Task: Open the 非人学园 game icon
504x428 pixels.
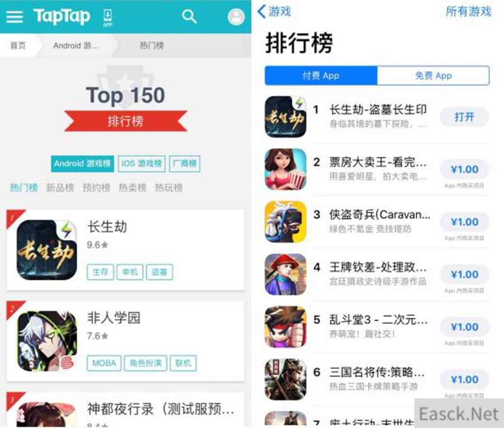Action: point(47,341)
